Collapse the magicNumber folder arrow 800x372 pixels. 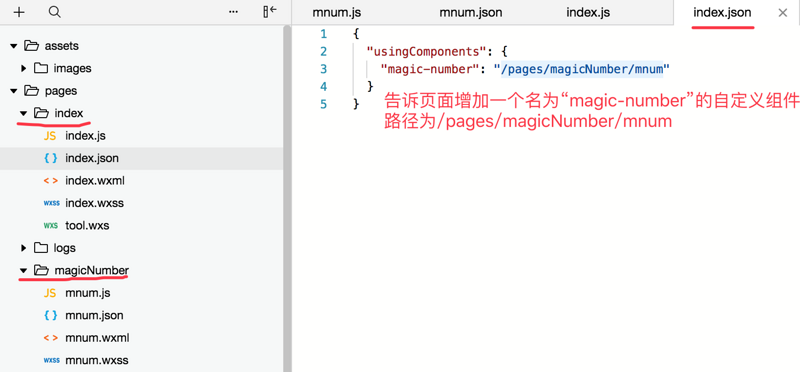23,270
